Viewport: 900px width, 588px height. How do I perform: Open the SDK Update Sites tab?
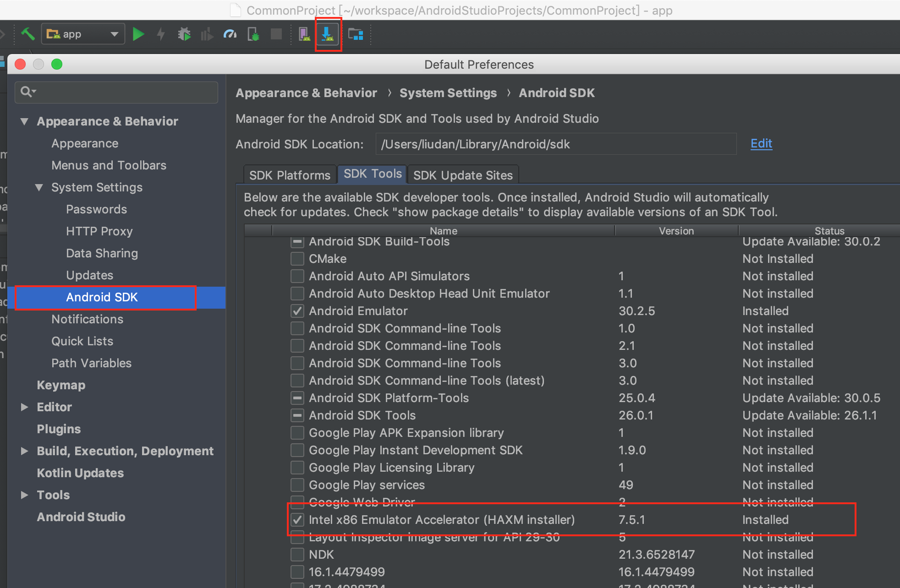tap(462, 175)
